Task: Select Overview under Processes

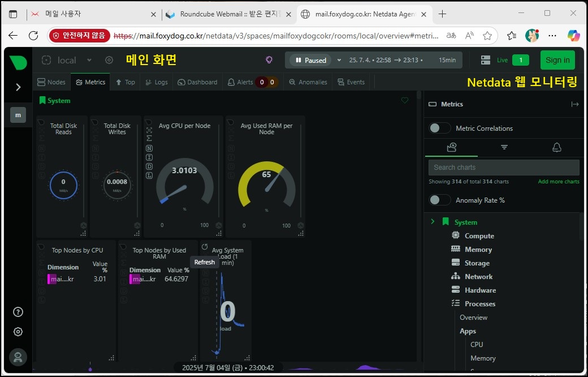Action: pos(474,318)
